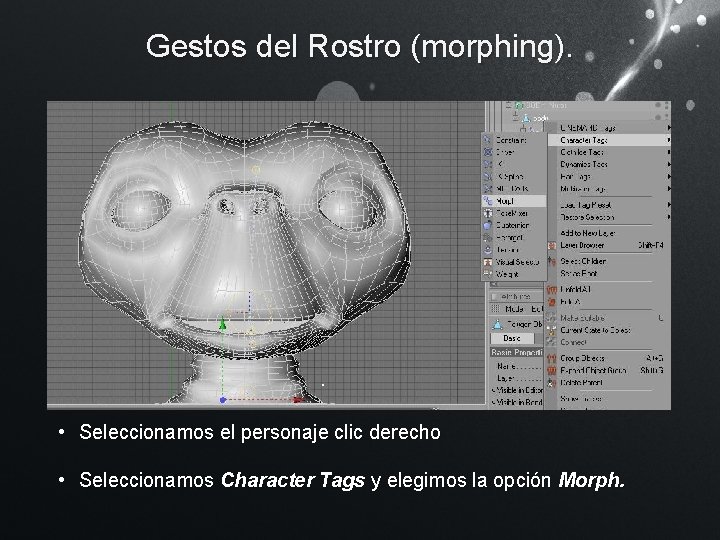
Task: Toggle Visible in Editor option
Action: click(x=518, y=390)
